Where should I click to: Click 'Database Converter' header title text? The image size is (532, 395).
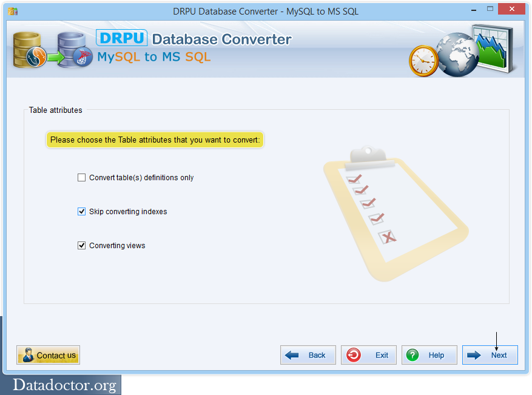point(222,39)
